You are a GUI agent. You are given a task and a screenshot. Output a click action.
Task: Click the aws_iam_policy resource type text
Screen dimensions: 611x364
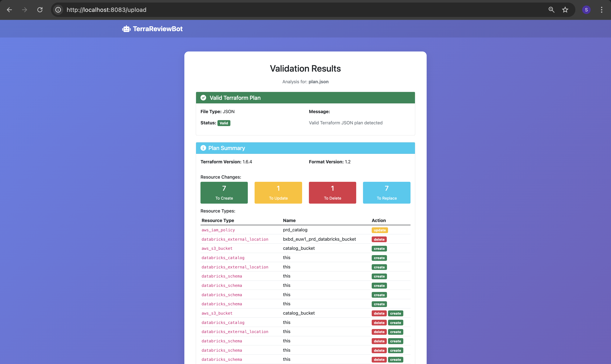(218, 230)
